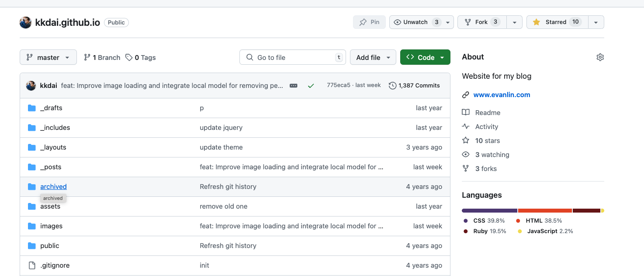
Task: Fork the repository
Action: [x=482, y=22]
